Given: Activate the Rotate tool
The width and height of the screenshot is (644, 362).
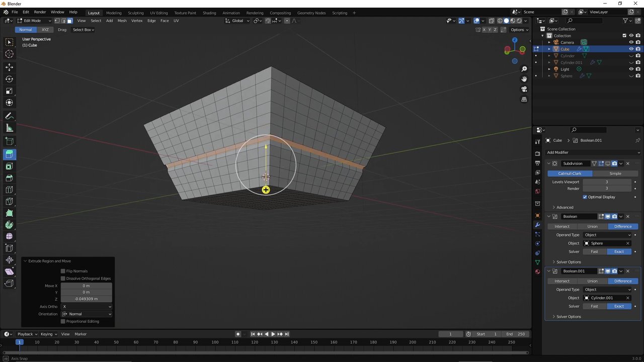Looking at the screenshot, I should click(x=9, y=79).
